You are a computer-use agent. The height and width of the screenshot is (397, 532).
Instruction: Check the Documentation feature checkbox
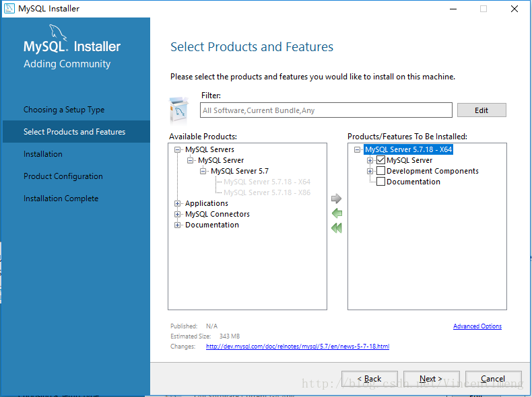coord(381,182)
